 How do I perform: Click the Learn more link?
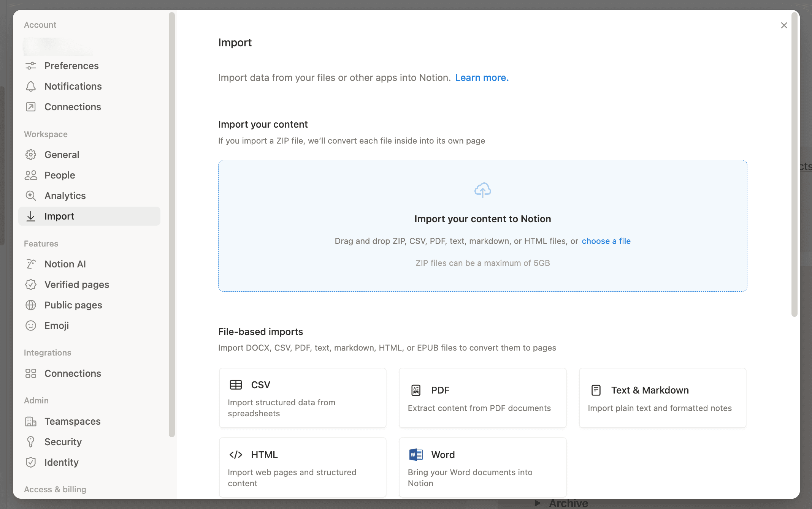482,77
